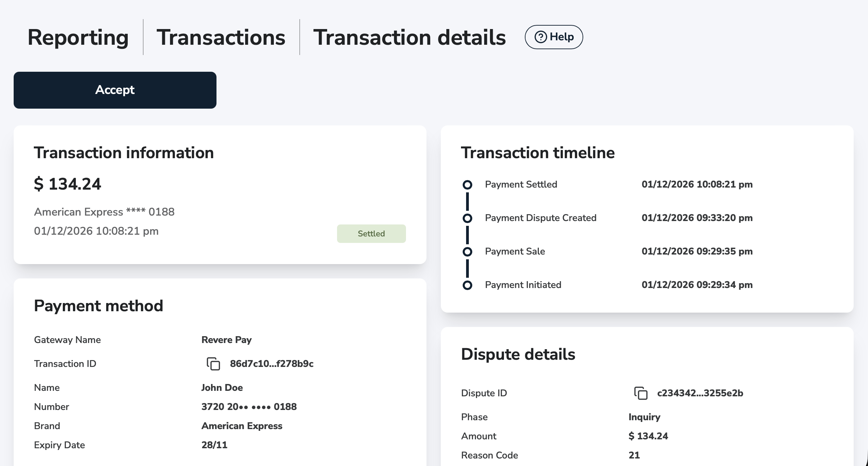Click the truncated dispute ID c234342...3255e2b
This screenshot has width=868, height=466.
700,393
